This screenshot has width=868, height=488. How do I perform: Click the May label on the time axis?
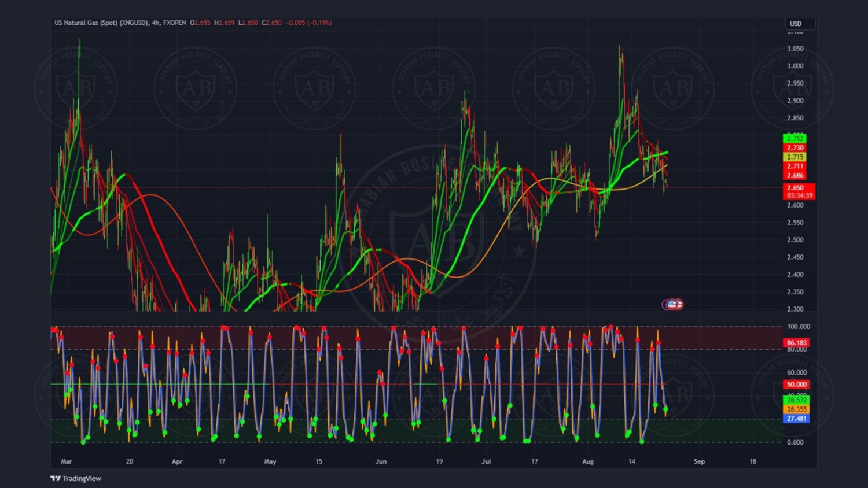(270, 461)
